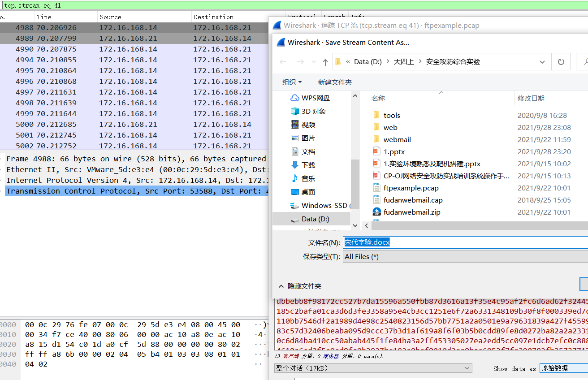Expand the address bar path dropdown
Image resolution: width=588 pixels, height=380 pixels.
[x=542, y=62]
